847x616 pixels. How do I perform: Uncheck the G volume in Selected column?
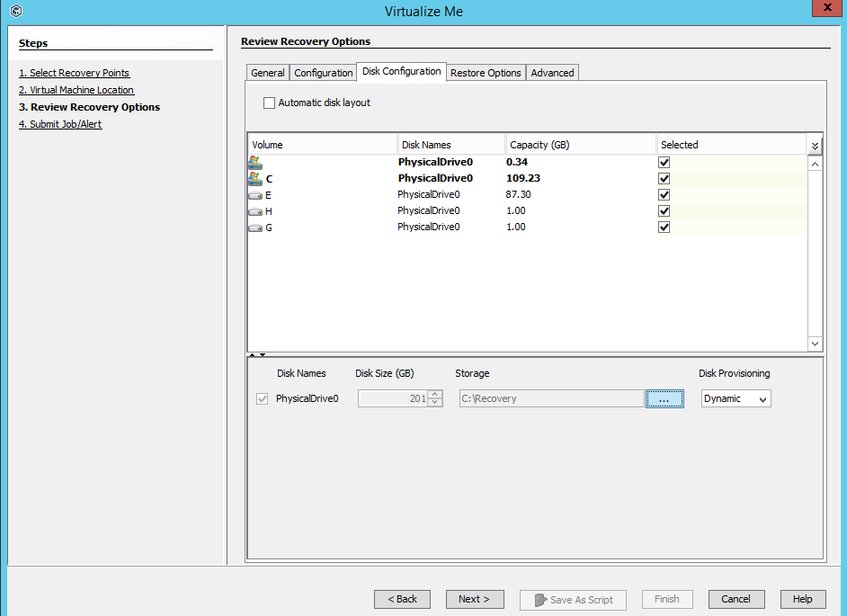click(664, 227)
